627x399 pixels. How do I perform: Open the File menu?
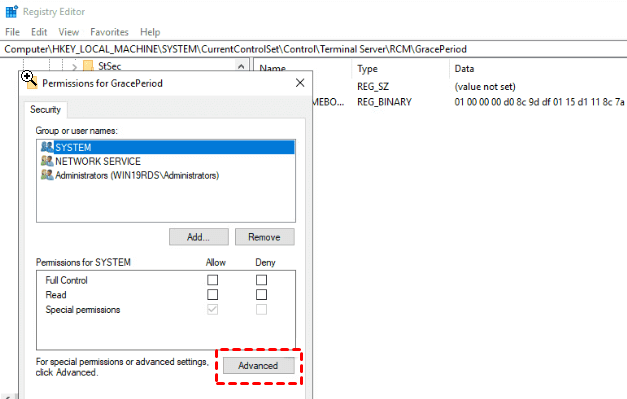12,32
